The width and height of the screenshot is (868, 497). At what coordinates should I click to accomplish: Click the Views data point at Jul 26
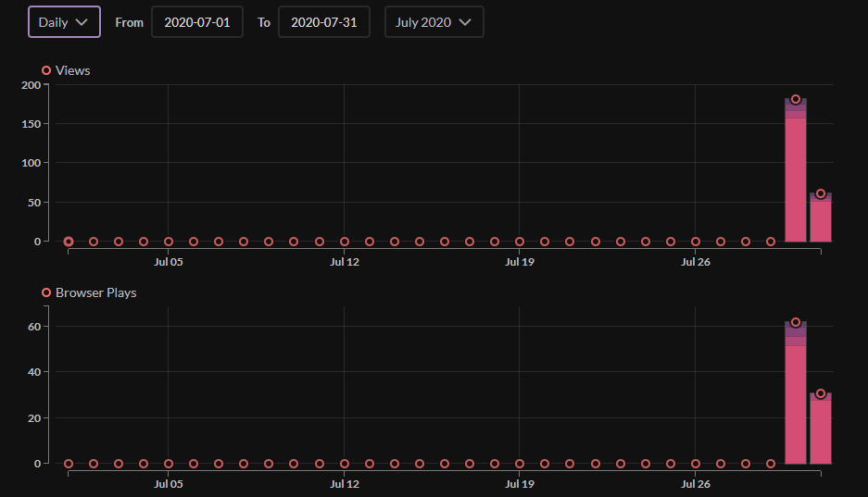coord(696,242)
